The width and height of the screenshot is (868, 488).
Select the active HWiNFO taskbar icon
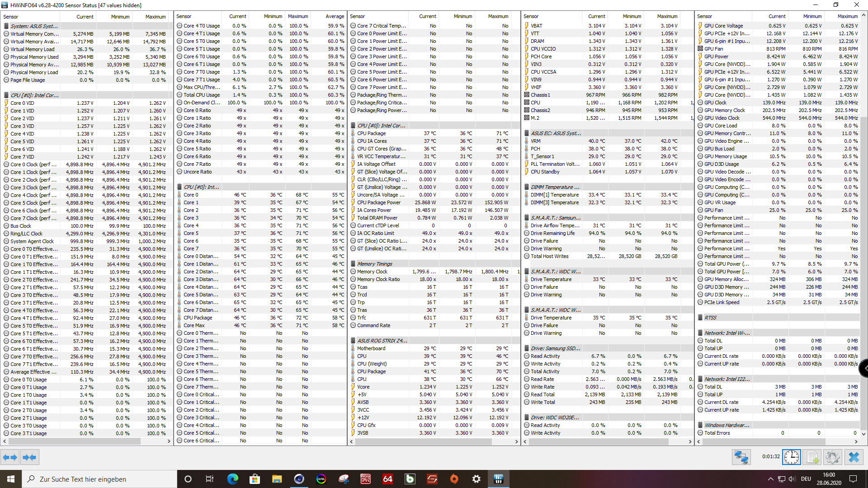[x=498, y=479]
